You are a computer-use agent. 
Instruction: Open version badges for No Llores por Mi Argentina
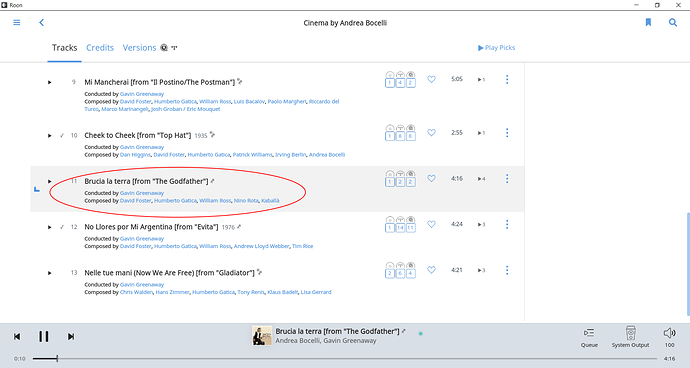point(400,224)
